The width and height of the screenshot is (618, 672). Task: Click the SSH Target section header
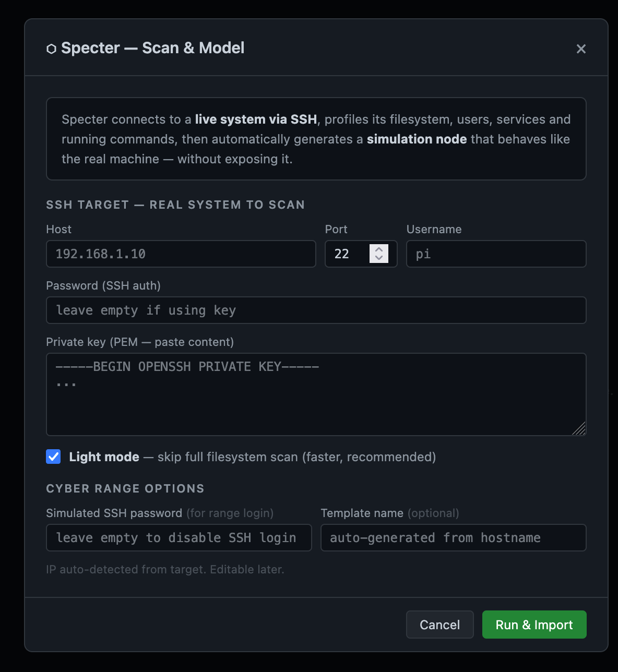[175, 205]
